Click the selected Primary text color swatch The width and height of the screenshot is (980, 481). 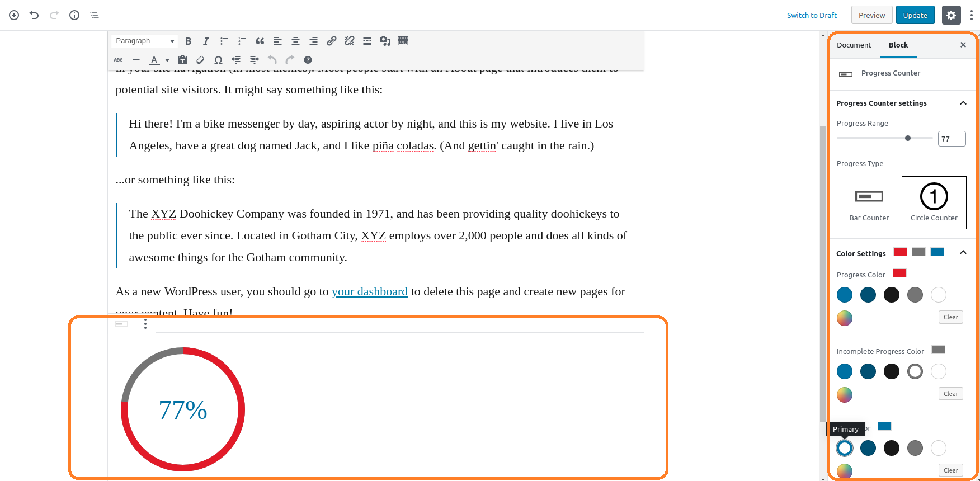(x=845, y=448)
